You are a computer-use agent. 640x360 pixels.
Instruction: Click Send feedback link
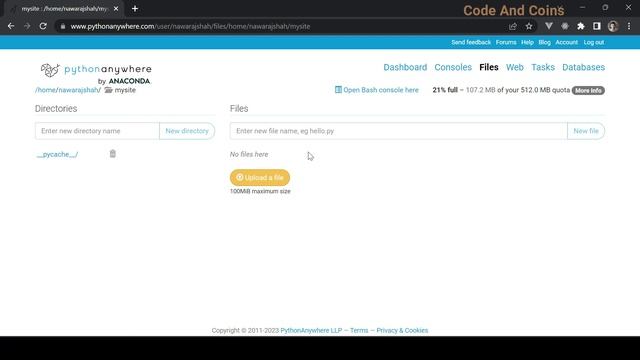[x=471, y=42]
